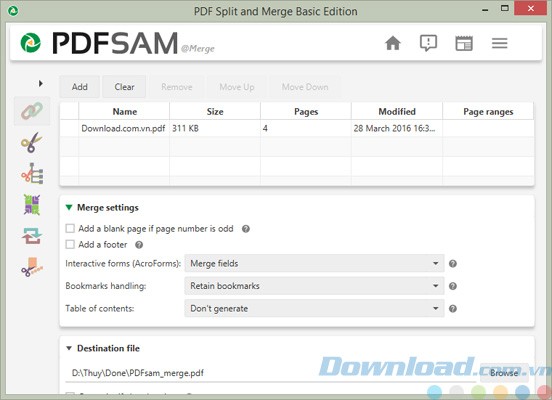Sort by the Modified column header

pos(397,112)
